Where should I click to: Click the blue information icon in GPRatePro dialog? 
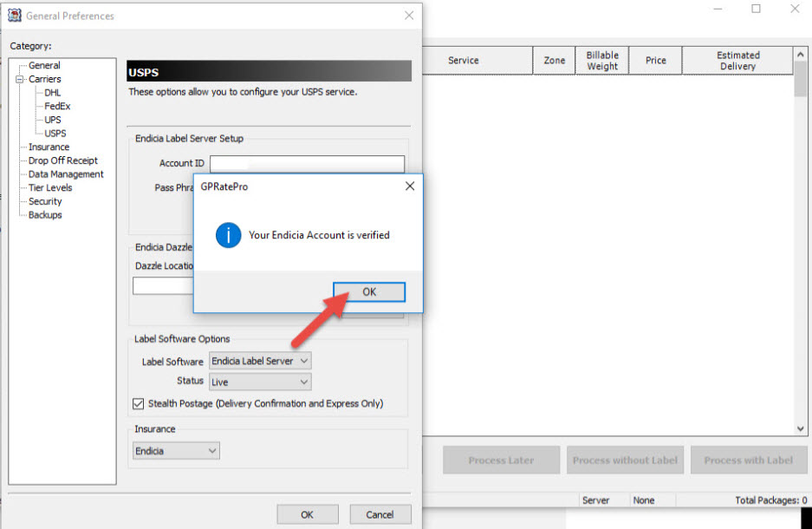point(229,235)
